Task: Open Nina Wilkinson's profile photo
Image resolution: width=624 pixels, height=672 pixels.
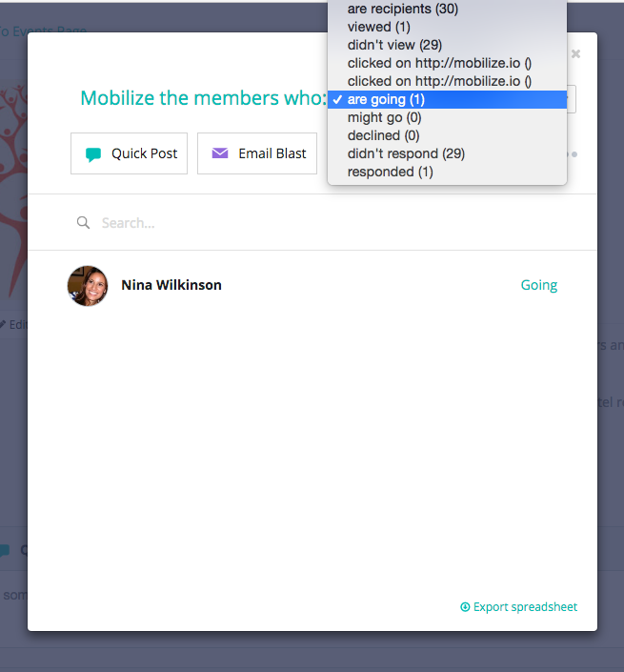Action: click(x=88, y=285)
